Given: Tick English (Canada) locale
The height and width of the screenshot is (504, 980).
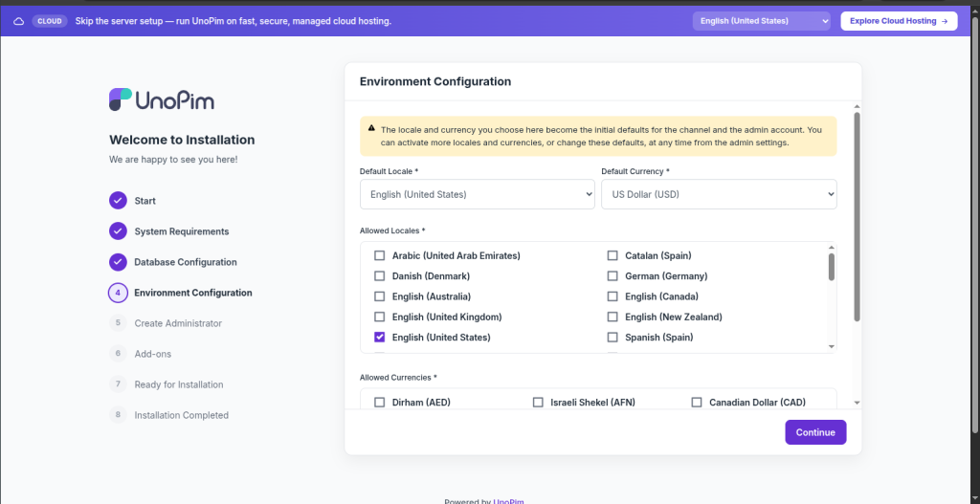Looking at the screenshot, I should (612, 296).
